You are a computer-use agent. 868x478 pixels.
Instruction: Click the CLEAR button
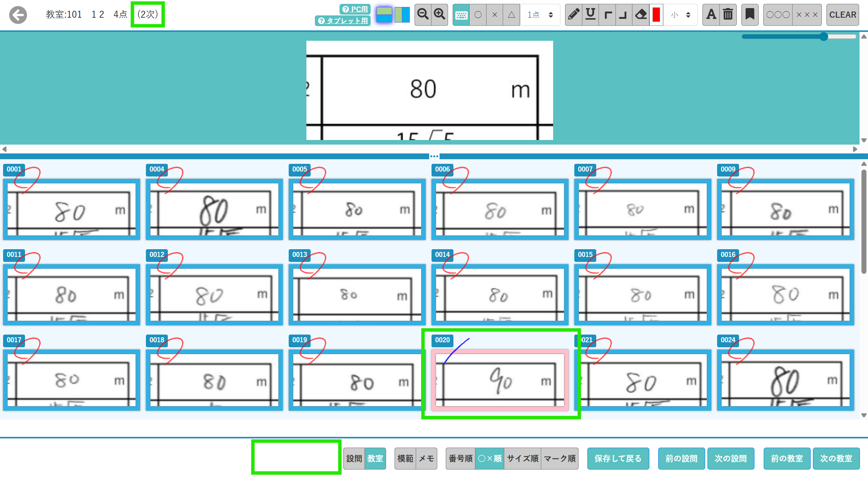pyautogui.click(x=842, y=15)
